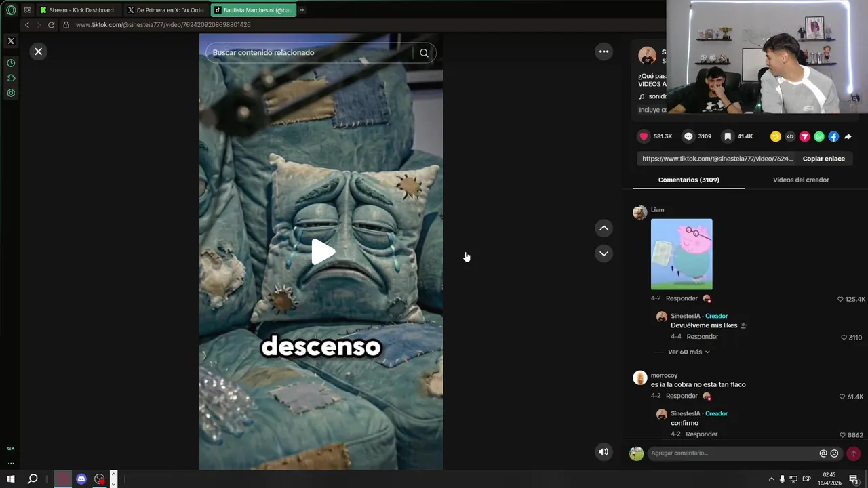
Task: Reply to 'confirmo' comment
Action: [701, 434]
